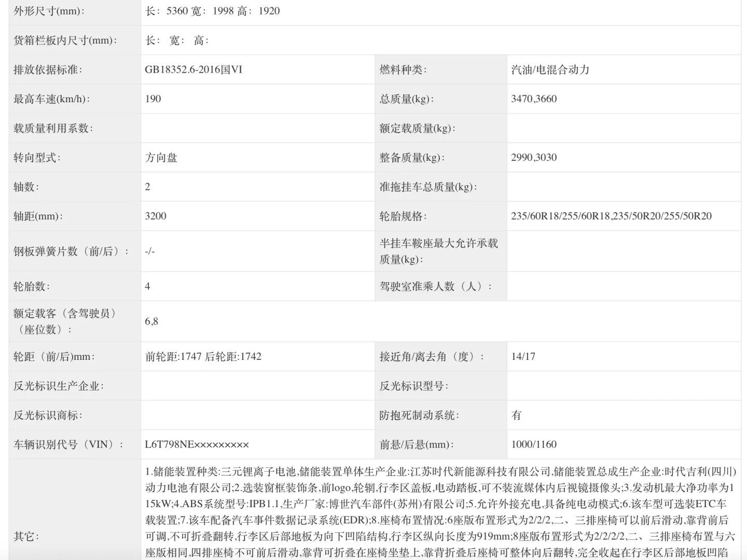The height and width of the screenshot is (560, 747).
Task: Click the 接近角/离去角（度）label
Action: [432, 357]
